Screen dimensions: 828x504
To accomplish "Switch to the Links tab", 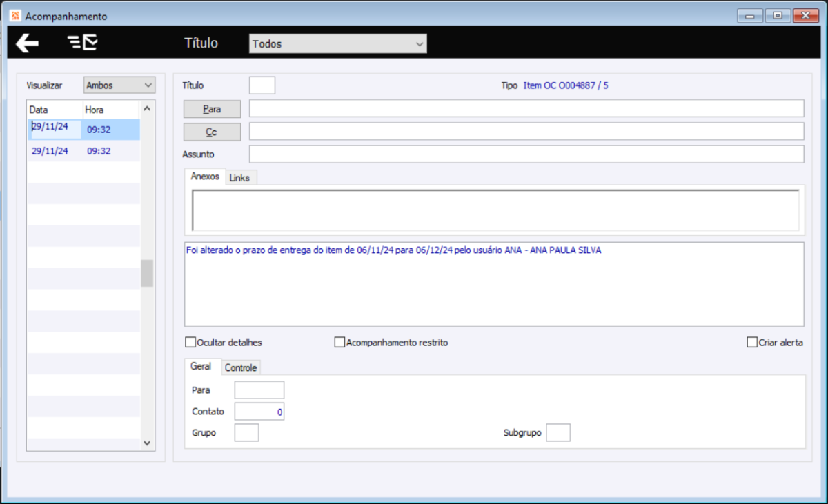I will [x=240, y=177].
